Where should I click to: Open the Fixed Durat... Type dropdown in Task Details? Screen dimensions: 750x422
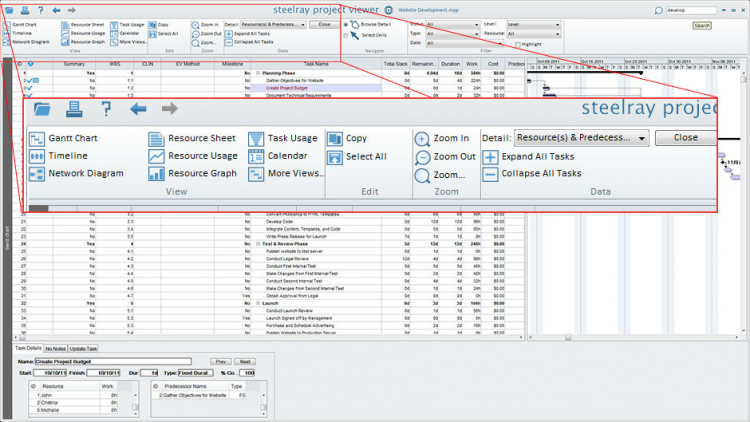click(196, 373)
